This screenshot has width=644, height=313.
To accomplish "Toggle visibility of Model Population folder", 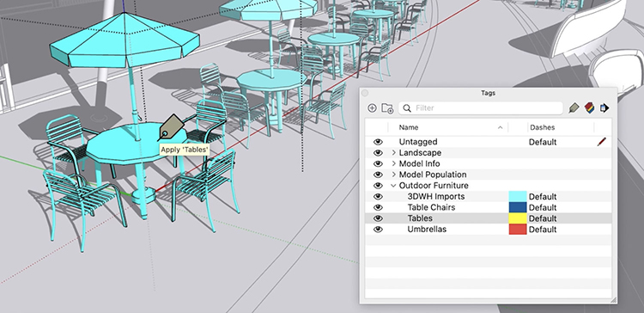I will click(x=378, y=175).
